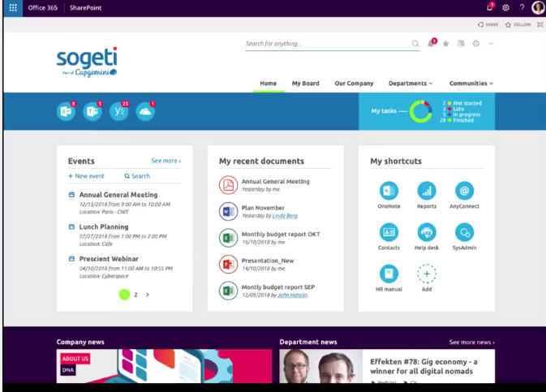
Task: Click the My tasks progress donut chart
Action: [419, 111]
